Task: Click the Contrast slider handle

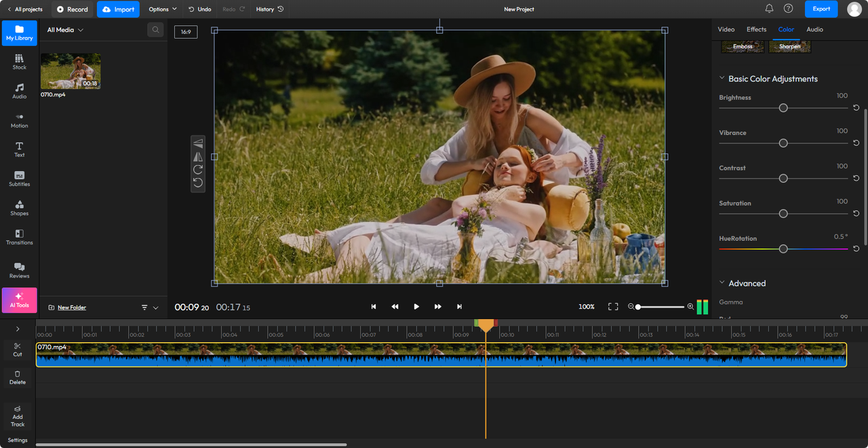Action: (x=783, y=179)
